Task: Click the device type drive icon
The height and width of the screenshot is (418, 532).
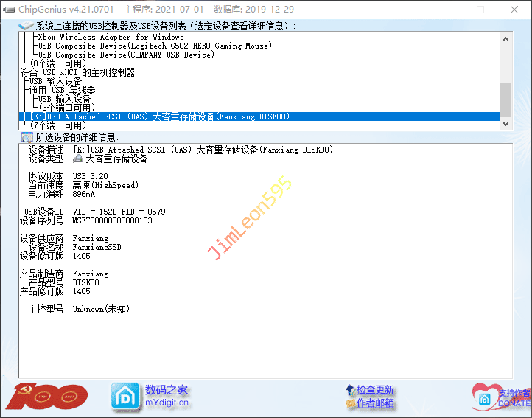Action: click(78, 159)
